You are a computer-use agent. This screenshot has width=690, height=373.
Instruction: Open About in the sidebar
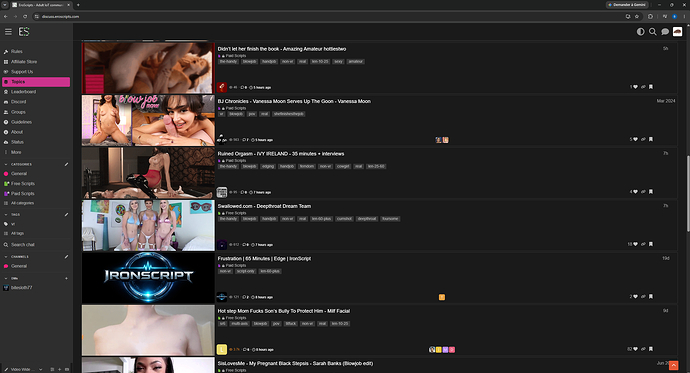coord(36,132)
